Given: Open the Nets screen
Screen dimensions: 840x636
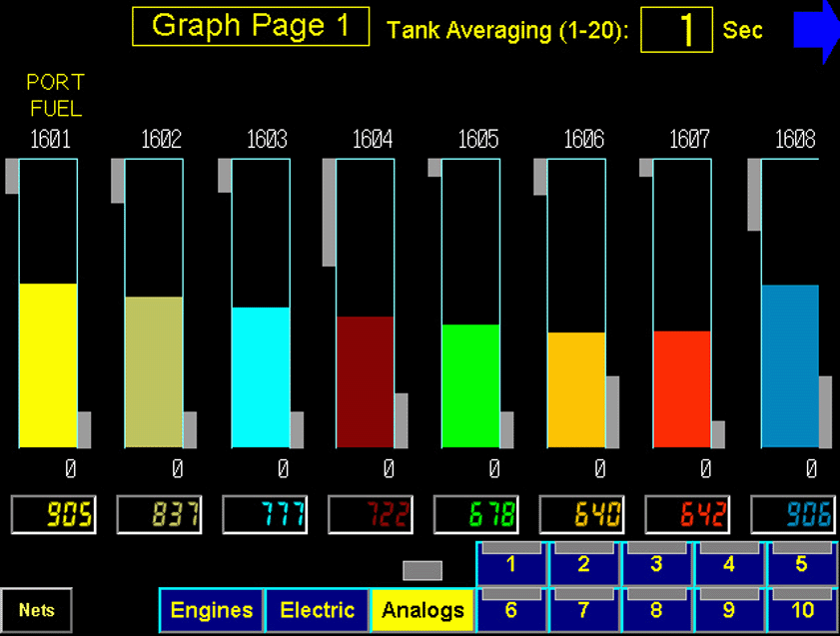Looking at the screenshot, I should 37,610.
